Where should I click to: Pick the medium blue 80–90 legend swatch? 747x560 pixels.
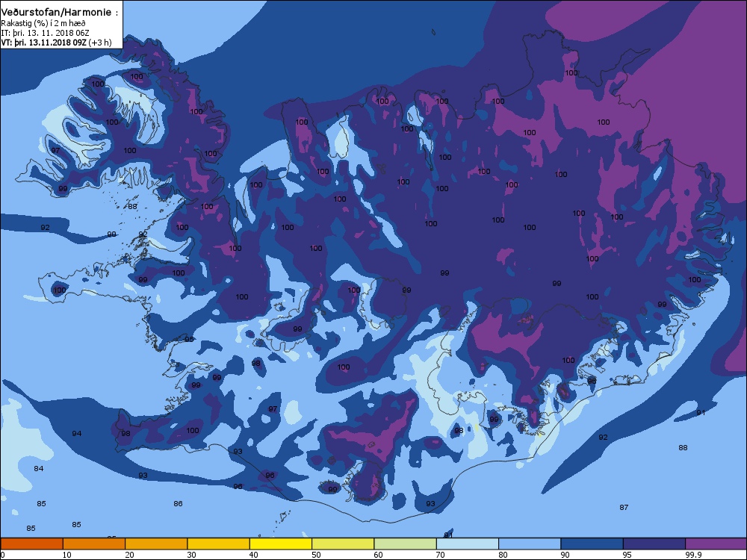click(x=530, y=544)
